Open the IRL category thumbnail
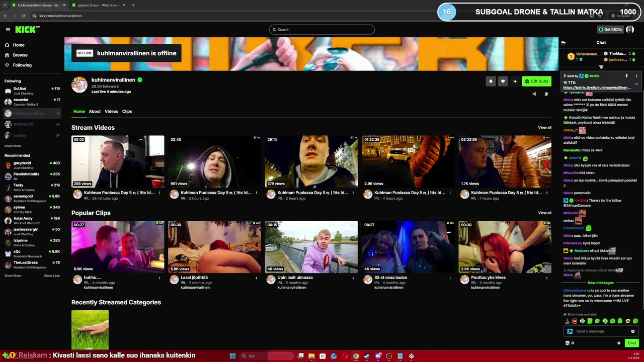Viewport: 644px width, 362px height. pos(90,330)
